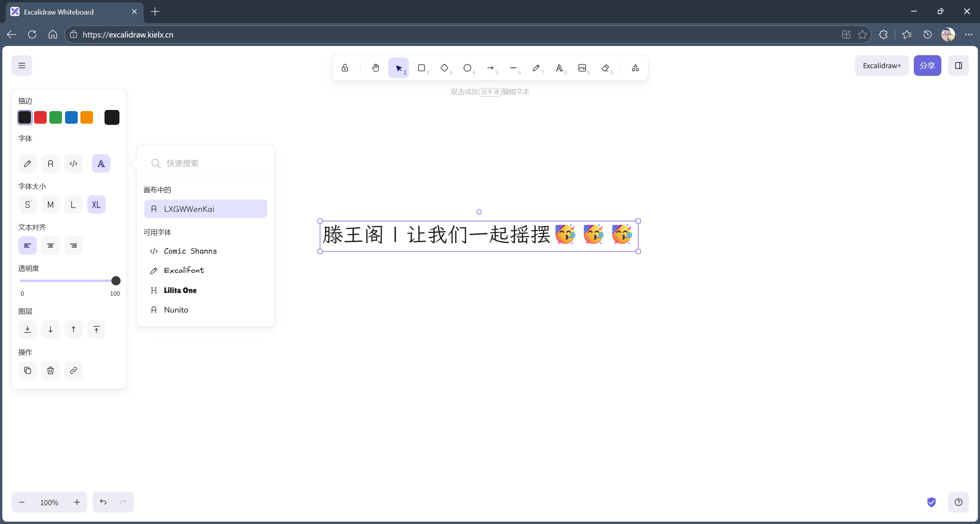Select center text alignment

coord(51,246)
